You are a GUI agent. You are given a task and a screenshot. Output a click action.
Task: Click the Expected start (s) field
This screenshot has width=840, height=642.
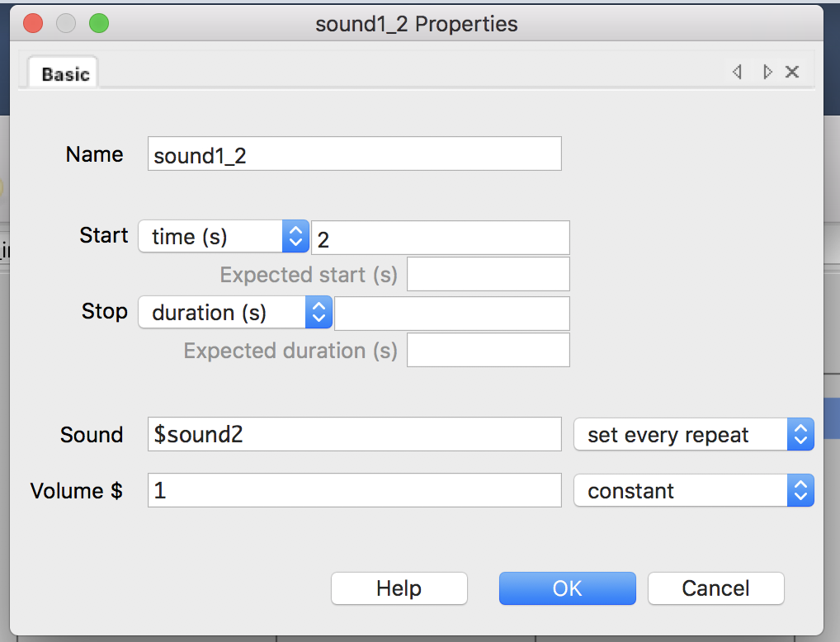coord(488,275)
